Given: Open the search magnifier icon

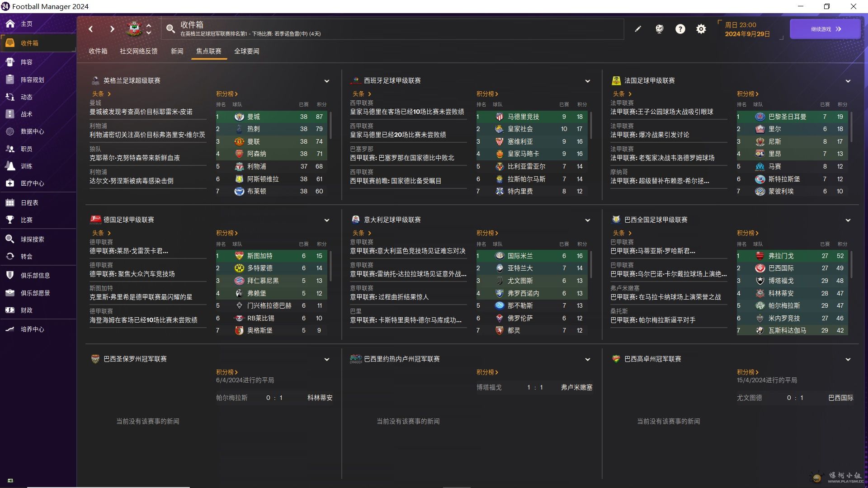Looking at the screenshot, I should pyautogui.click(x=170, y=29).
